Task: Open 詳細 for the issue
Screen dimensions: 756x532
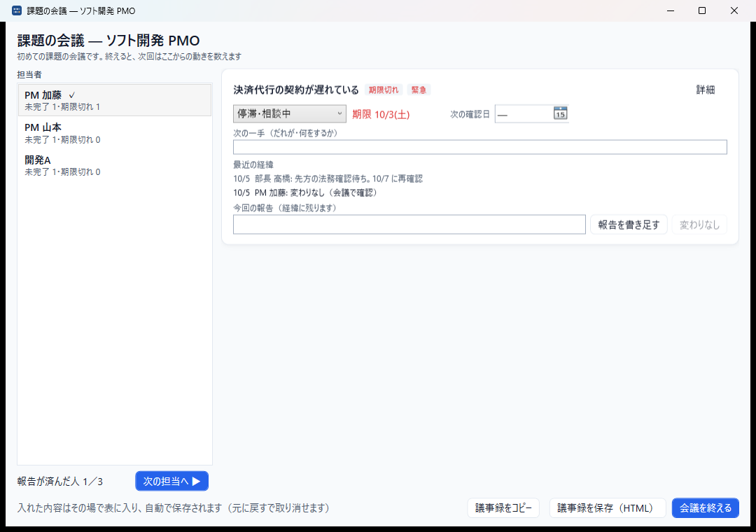Action: (706, 90)
